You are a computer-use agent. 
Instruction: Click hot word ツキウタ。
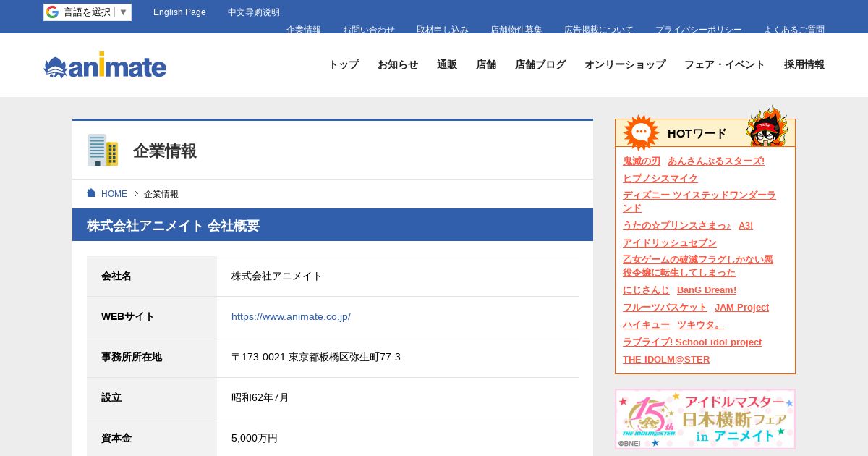(x=700, y=324)
